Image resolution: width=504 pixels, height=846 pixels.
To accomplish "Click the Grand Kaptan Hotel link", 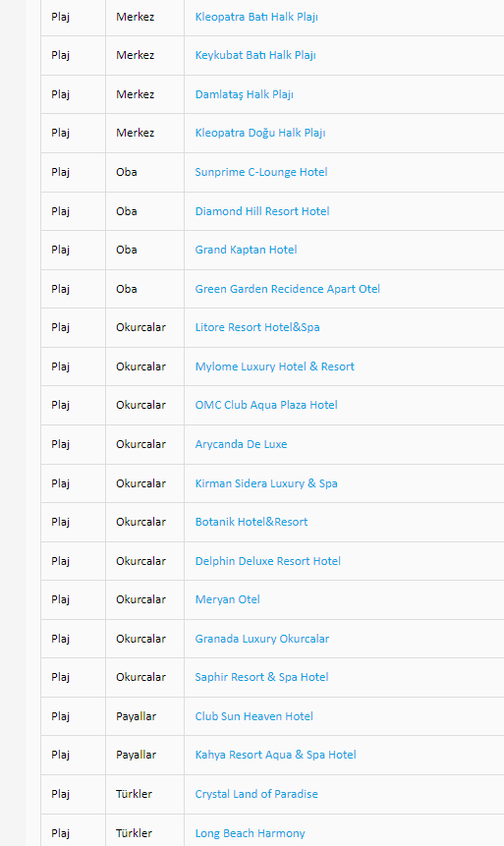I will tap(246, 250).
